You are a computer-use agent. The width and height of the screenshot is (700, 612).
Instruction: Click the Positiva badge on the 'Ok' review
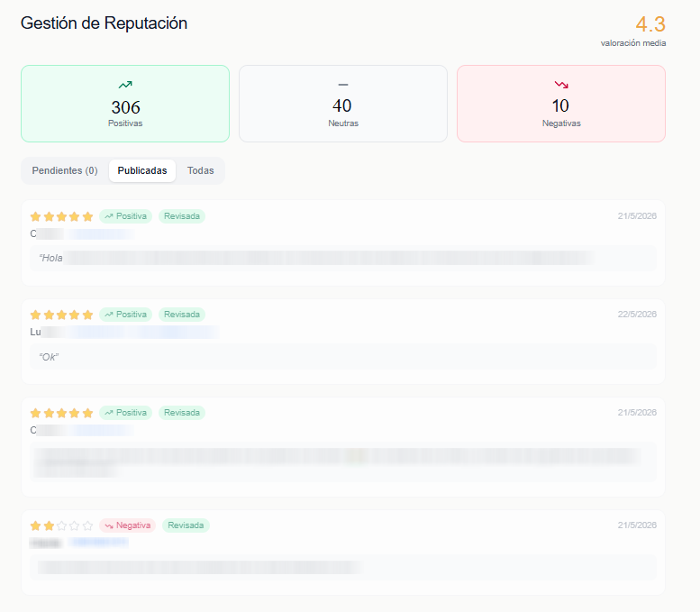tap(125, 315)
